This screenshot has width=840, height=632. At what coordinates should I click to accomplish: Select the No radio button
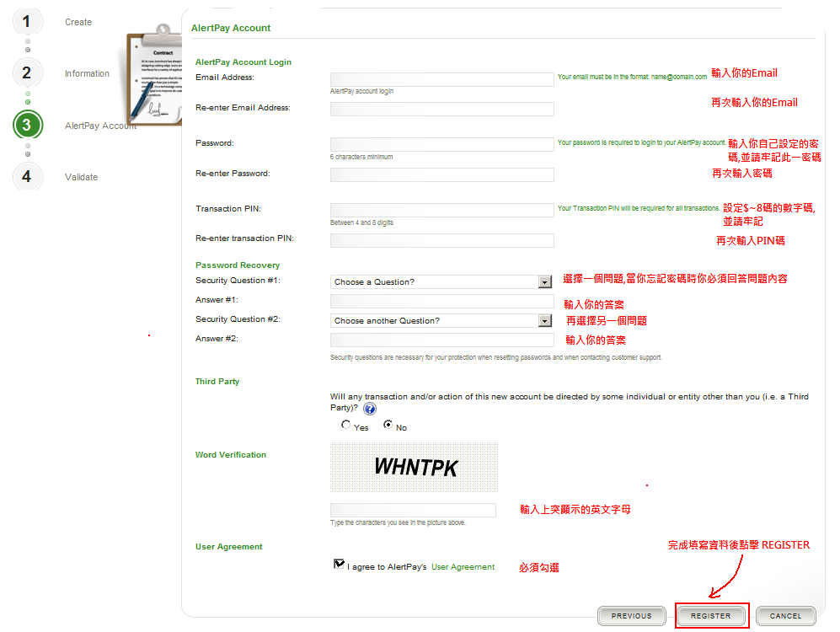point(388,425)
